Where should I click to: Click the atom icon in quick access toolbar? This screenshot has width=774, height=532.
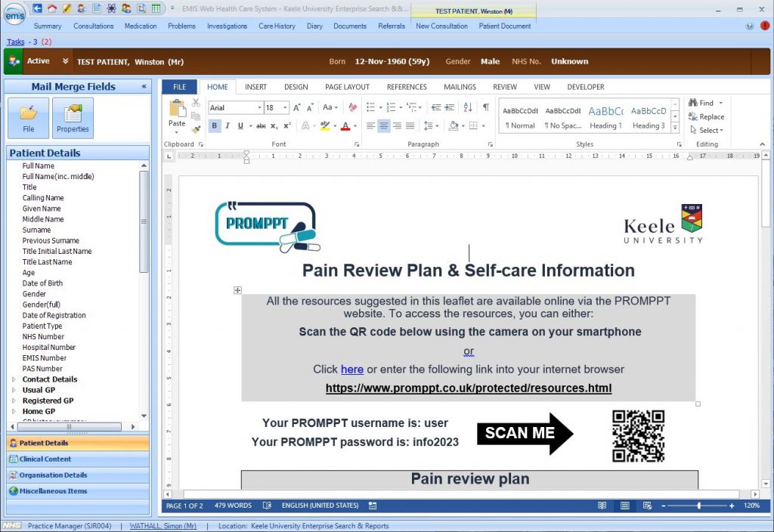point(112,8)
